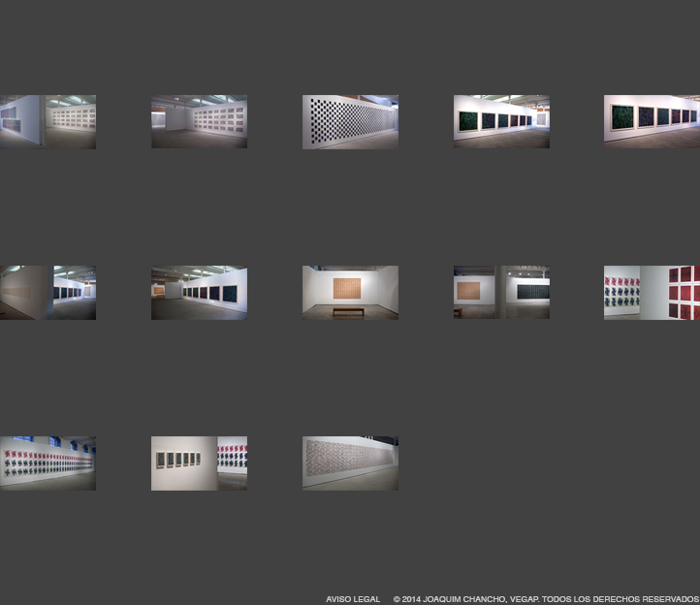The width and height of the screenshot is (700, 605).
Task: Open second-row thumbnail with blank beige wall
Action: click(x=48, y=293)
